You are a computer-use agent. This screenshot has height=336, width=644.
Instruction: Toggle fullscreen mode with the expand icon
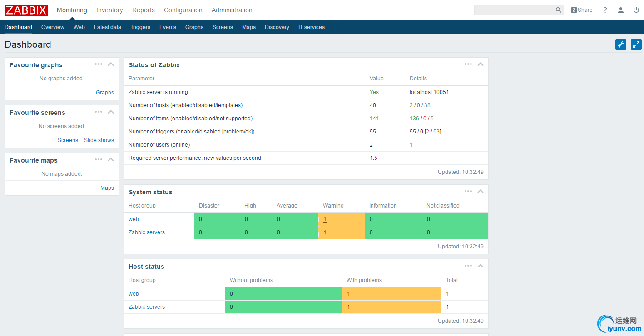(x=636, y=44)
